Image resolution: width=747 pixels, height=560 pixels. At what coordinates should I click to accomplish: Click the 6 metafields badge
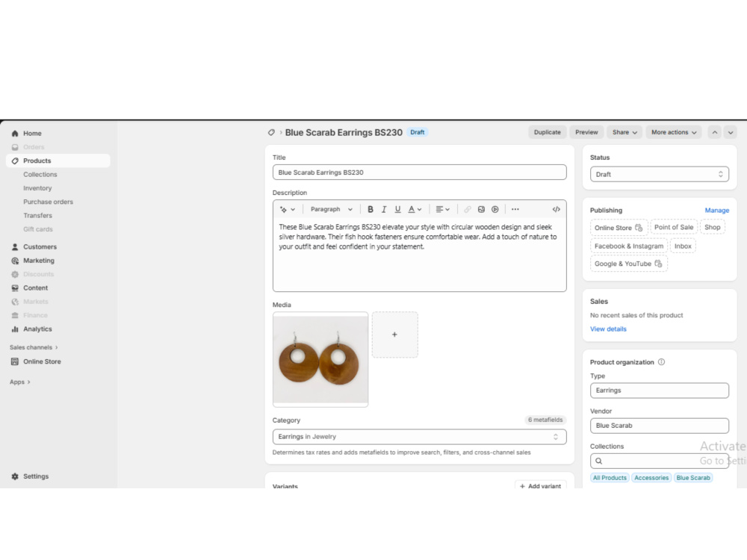[545, 420]
